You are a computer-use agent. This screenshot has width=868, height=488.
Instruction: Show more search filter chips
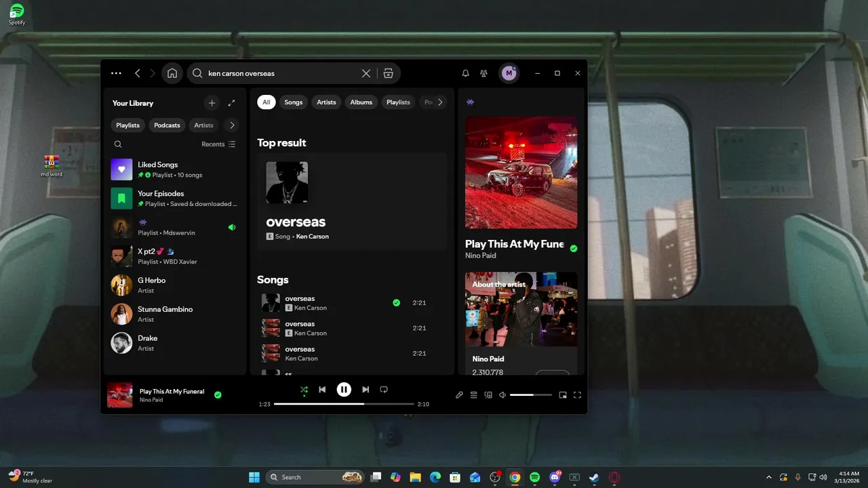440,102
